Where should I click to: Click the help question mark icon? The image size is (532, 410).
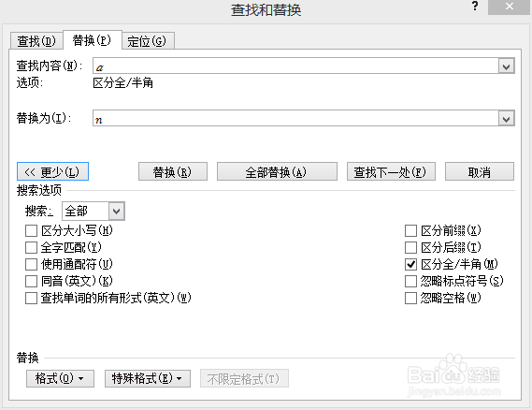point(475,6)
